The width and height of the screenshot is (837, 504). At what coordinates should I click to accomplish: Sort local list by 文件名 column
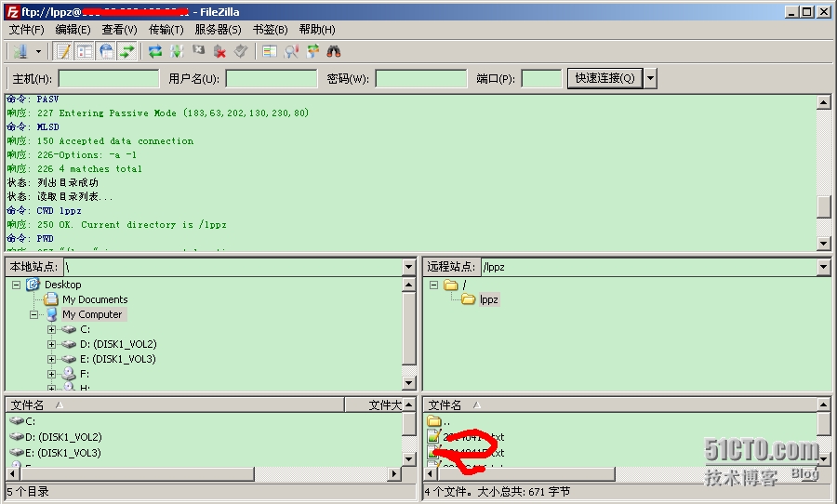pos(175,405)
